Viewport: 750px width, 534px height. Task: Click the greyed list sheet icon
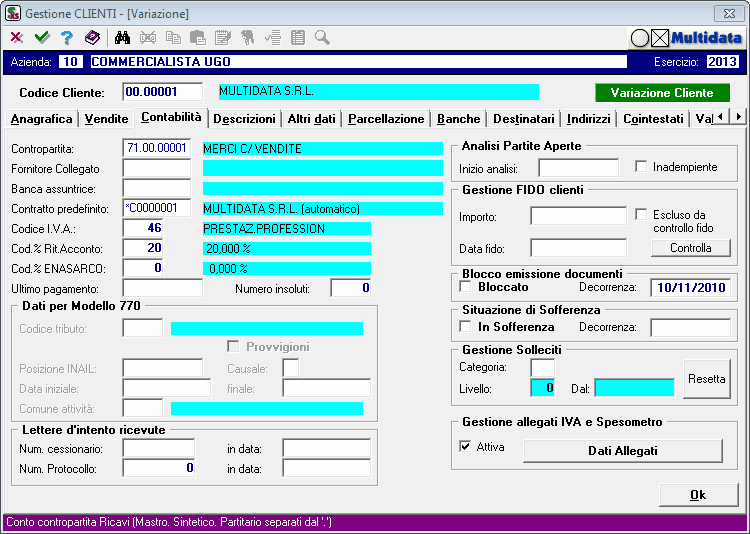[298, 37]
